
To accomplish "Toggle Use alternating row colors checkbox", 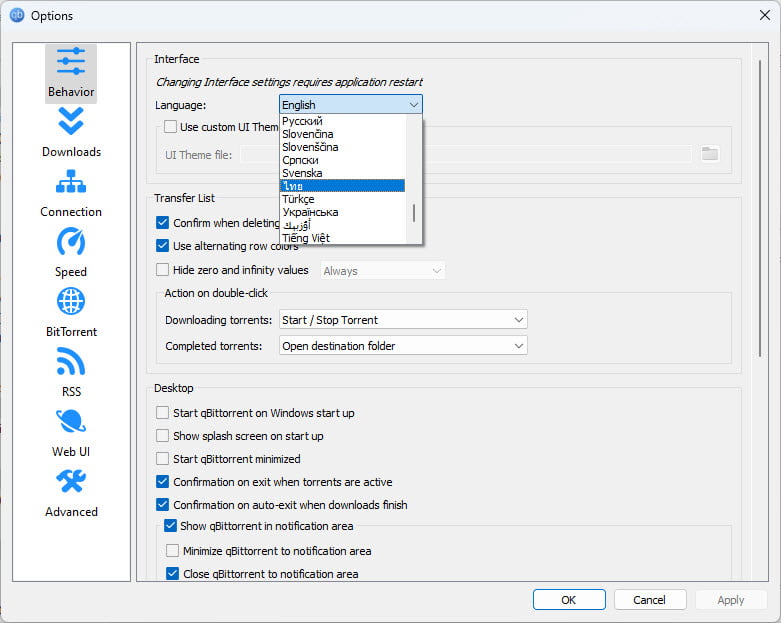I will (162, 245).
